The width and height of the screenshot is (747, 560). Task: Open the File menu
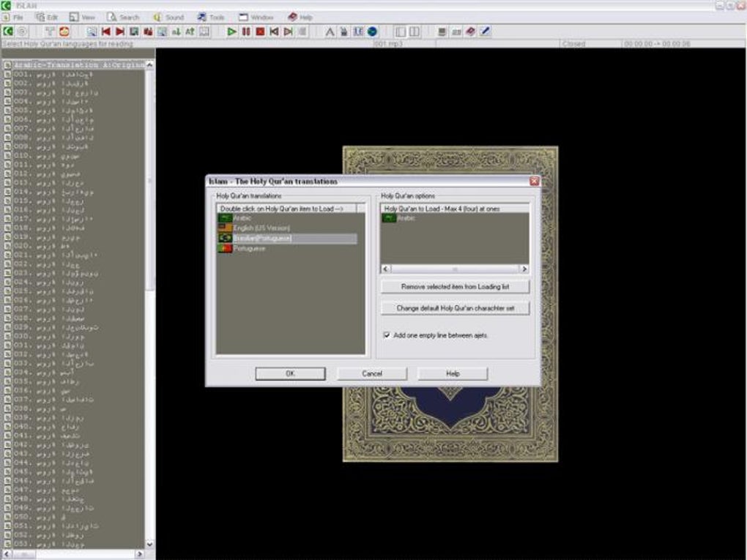point(13,17)
